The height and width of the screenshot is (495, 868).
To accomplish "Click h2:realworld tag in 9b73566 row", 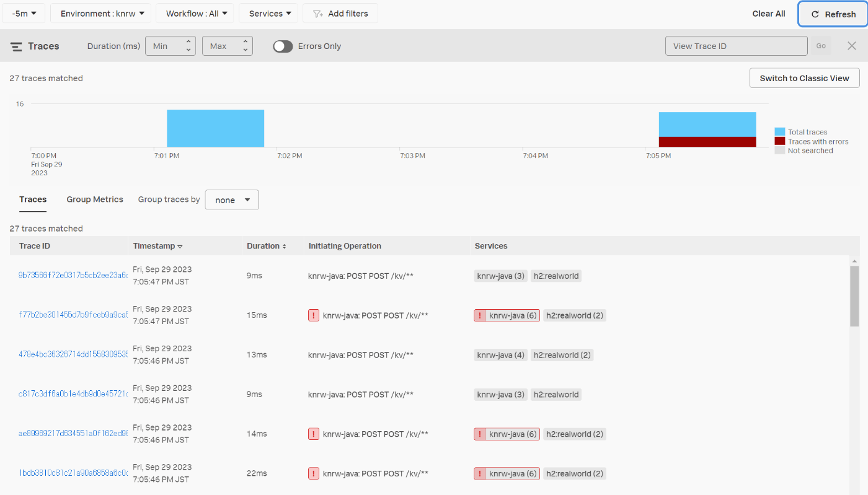I will click(556, 276).
